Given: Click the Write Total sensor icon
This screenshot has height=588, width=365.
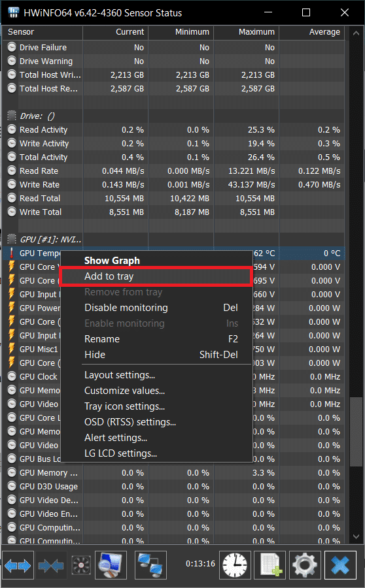Looking at the screenshot, I should tap(12, 212).
